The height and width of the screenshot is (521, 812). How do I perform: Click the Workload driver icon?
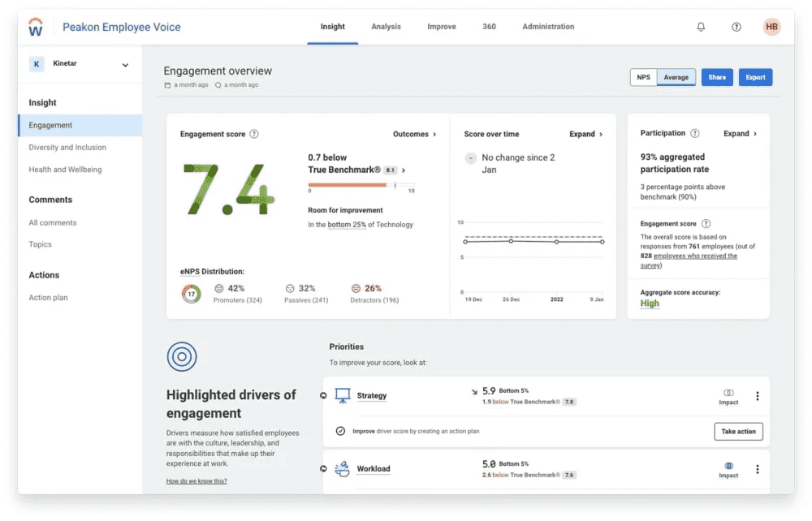(x=344, y=468)
